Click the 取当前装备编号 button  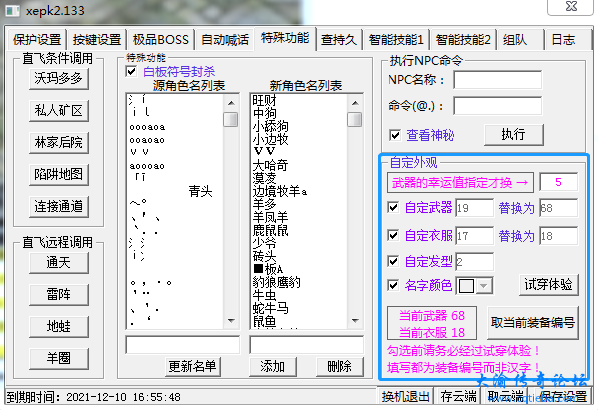[x=533, y=323]
